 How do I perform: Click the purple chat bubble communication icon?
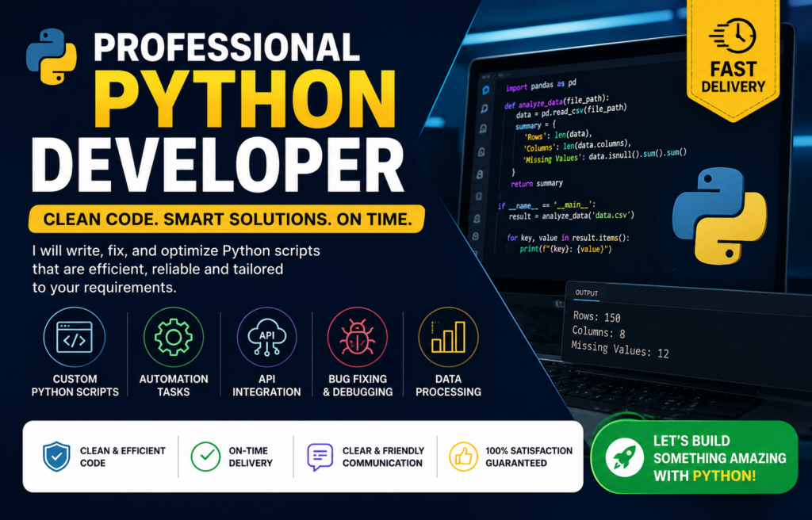point(320,457)
